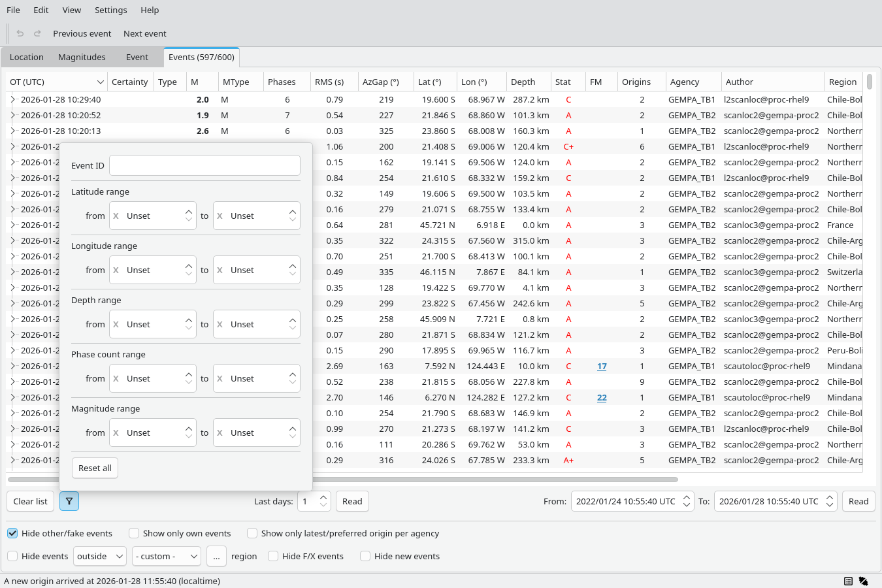Clear the Depth range from value

point(116,324)
